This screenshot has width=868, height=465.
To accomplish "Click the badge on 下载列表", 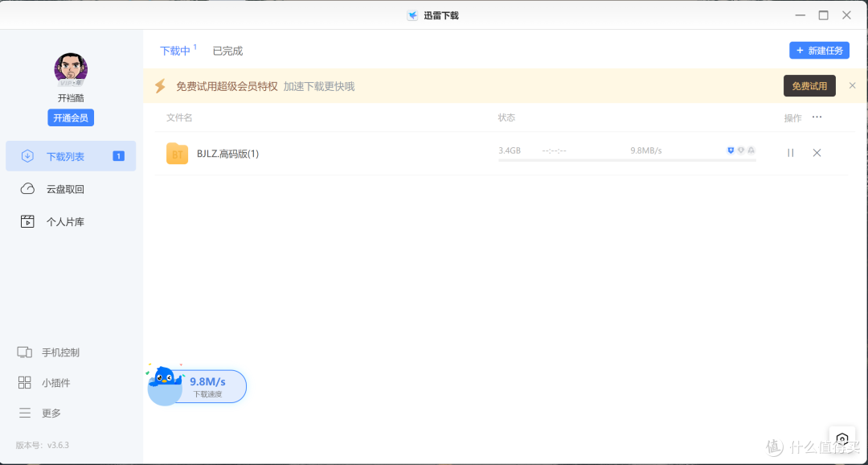I will tap(118, 156).
